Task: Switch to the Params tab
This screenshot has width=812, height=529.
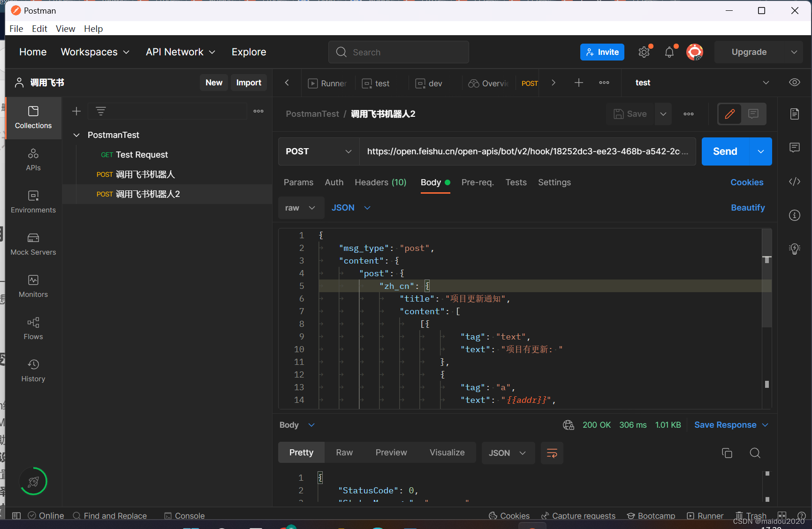Action: pos(298,182)
